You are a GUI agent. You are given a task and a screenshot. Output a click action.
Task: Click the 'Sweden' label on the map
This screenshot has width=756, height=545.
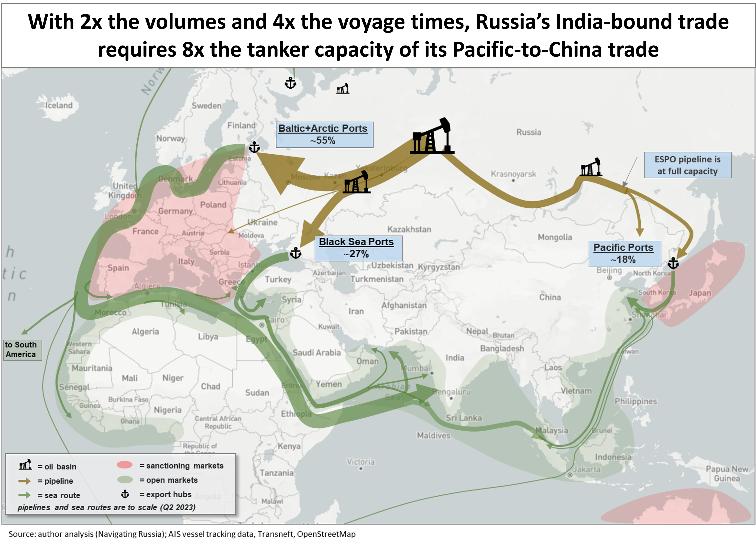tap(206, 106)
